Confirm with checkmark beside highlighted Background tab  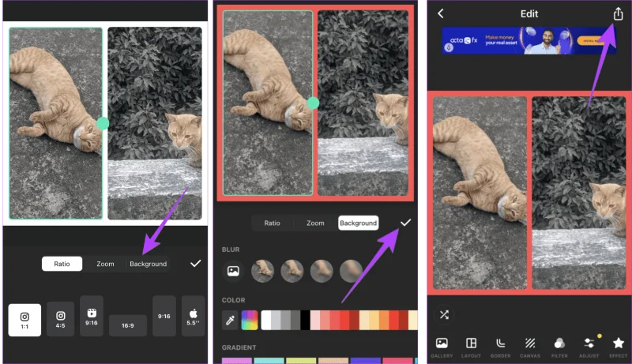[405, 222]
